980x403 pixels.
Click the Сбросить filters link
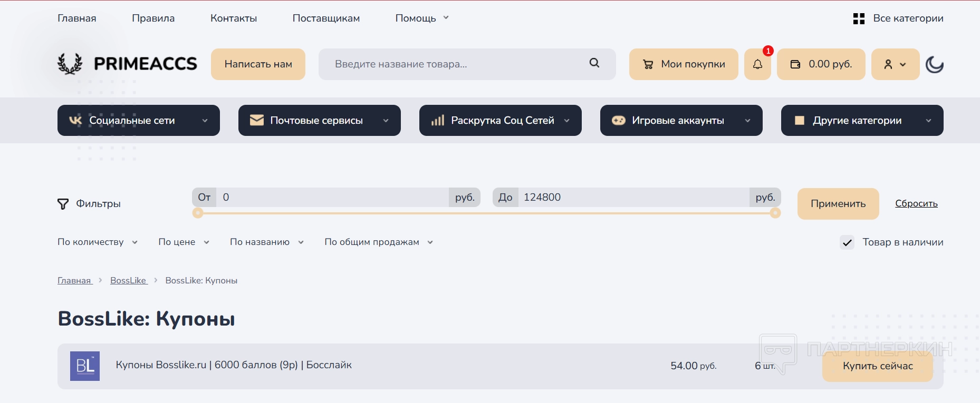(916, 203)
